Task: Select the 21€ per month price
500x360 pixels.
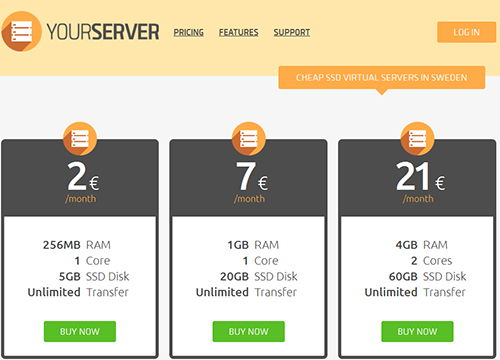Action: coord(420,182)
